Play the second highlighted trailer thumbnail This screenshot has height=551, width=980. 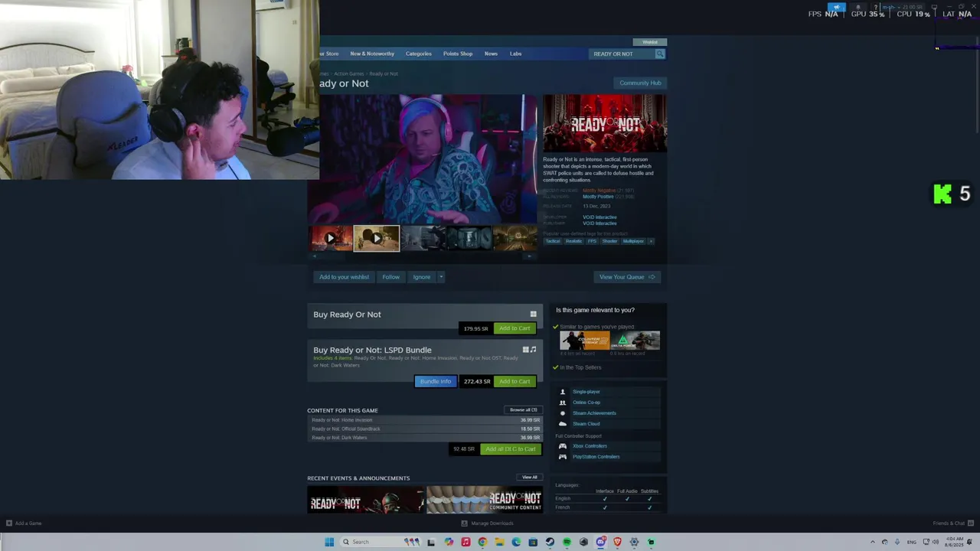(x=376, y=238)
